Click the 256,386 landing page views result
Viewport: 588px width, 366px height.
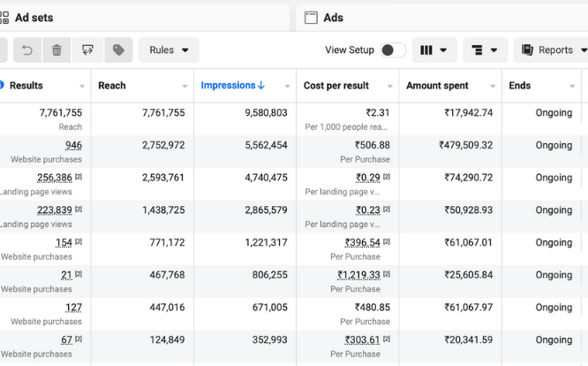(55, 178)
